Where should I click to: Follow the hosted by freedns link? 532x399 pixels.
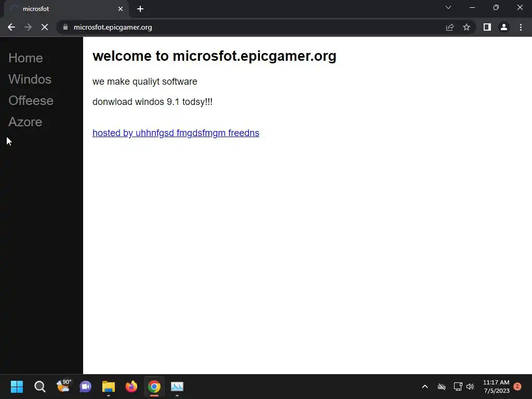tap(176, 133)
